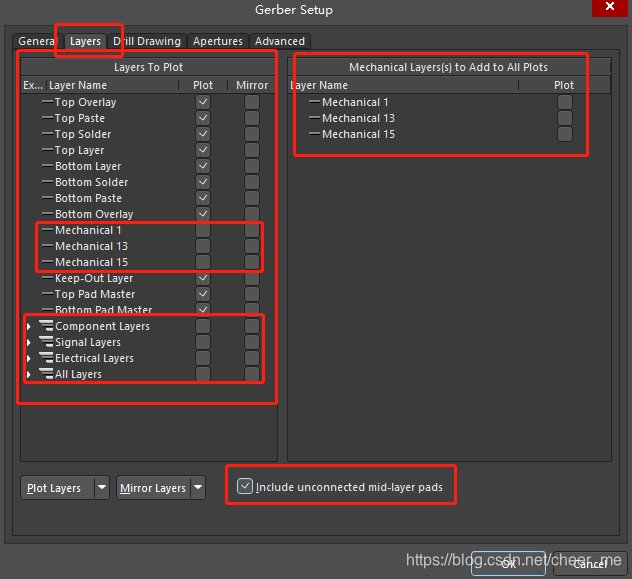Click the Layer Name column header
This screenshot has height=579, width=632.
click(78, 86)
